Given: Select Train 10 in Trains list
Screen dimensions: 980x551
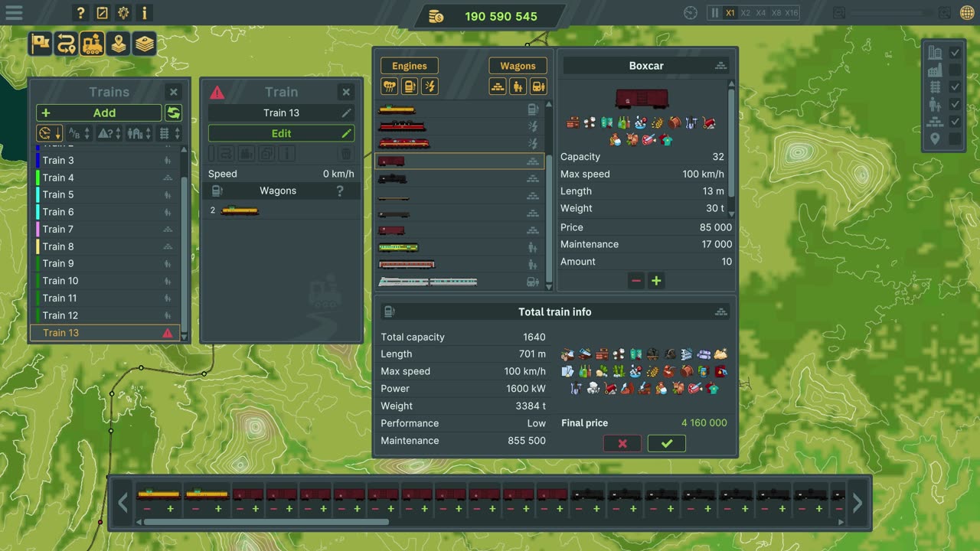Looking at the screenshot, I should pos(105,281).
